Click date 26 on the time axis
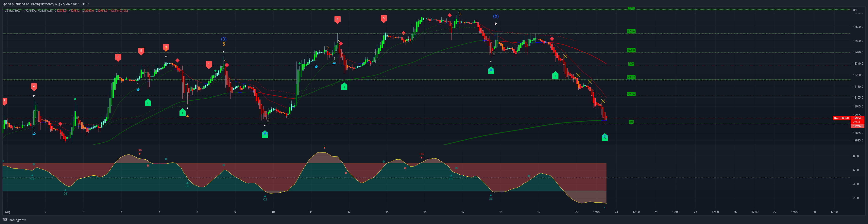868x224 pixels. pos(735,212)
